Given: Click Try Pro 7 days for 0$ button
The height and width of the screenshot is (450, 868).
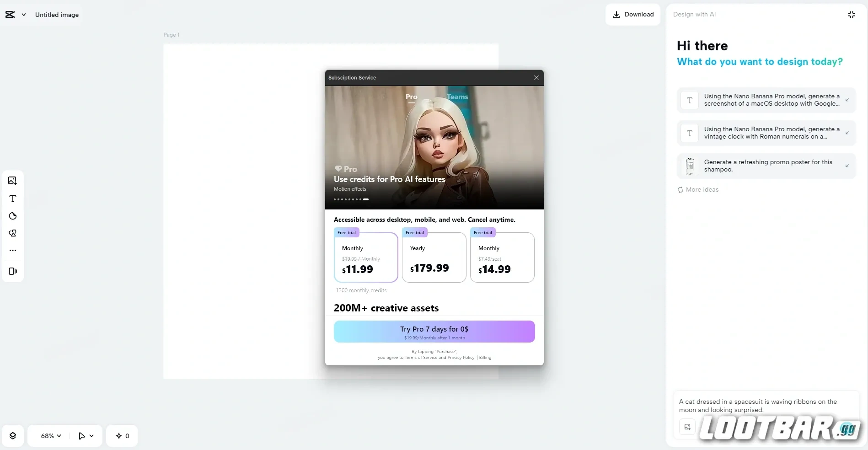Looking at the screenshot, I should pyautogui.click(x=434, y=332).
